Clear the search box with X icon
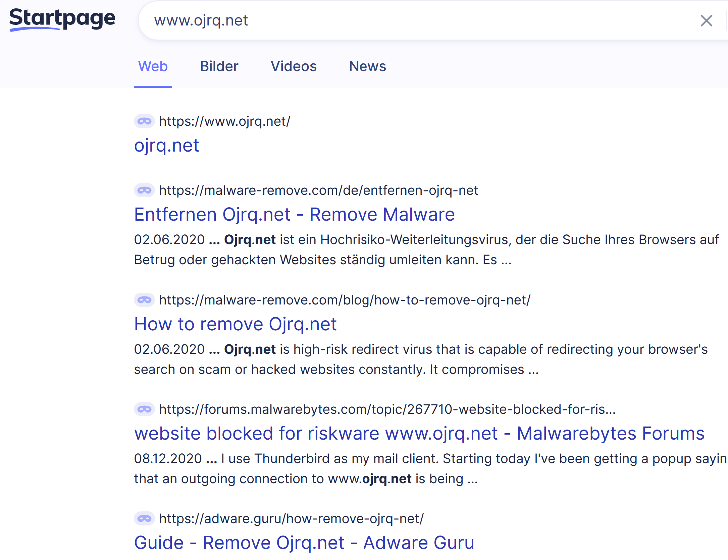This screenshot has width=728, height=560. [x=706, y=21]
